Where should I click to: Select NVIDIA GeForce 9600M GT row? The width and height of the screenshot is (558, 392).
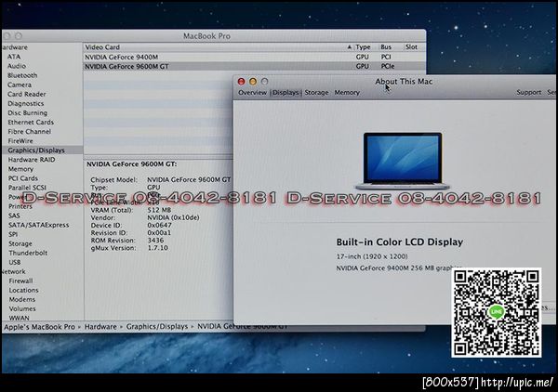pos(255,66)
